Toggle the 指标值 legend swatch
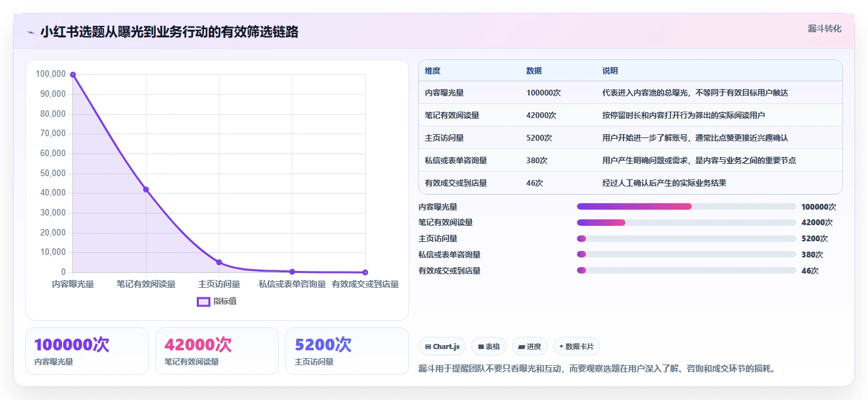Viewport: 868px width, 400px height. click(x=203, y=301)
